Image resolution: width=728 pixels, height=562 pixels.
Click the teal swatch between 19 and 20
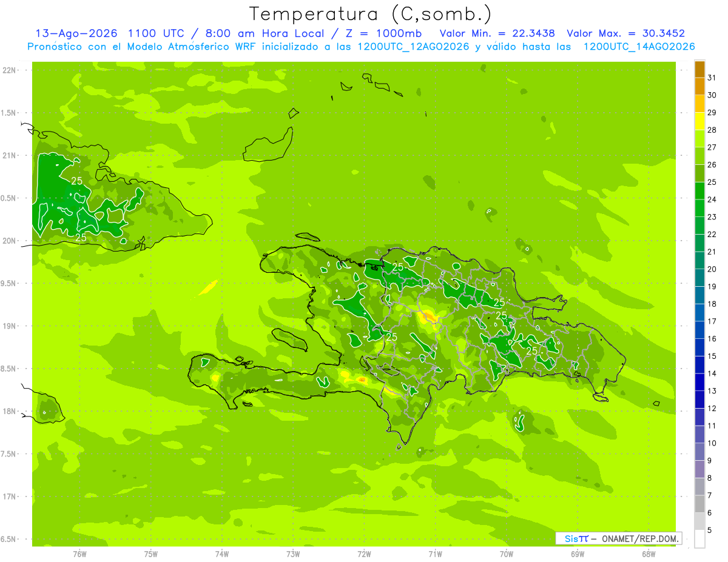700,278
